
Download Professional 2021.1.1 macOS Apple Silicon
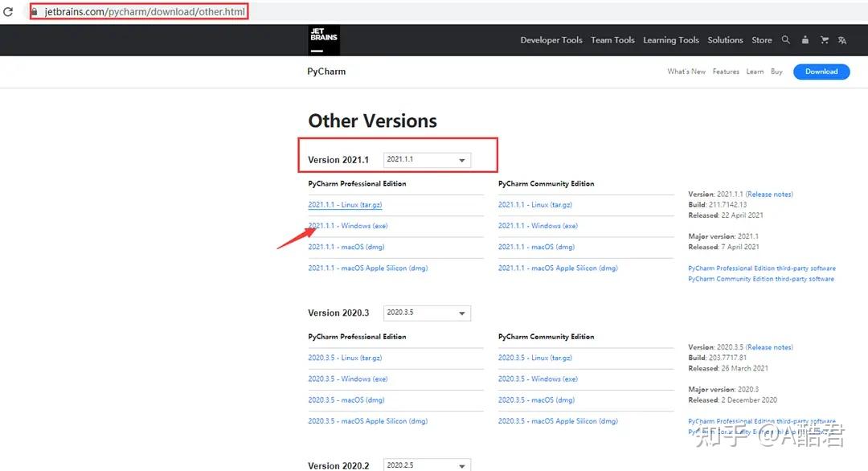click(367, 268)
